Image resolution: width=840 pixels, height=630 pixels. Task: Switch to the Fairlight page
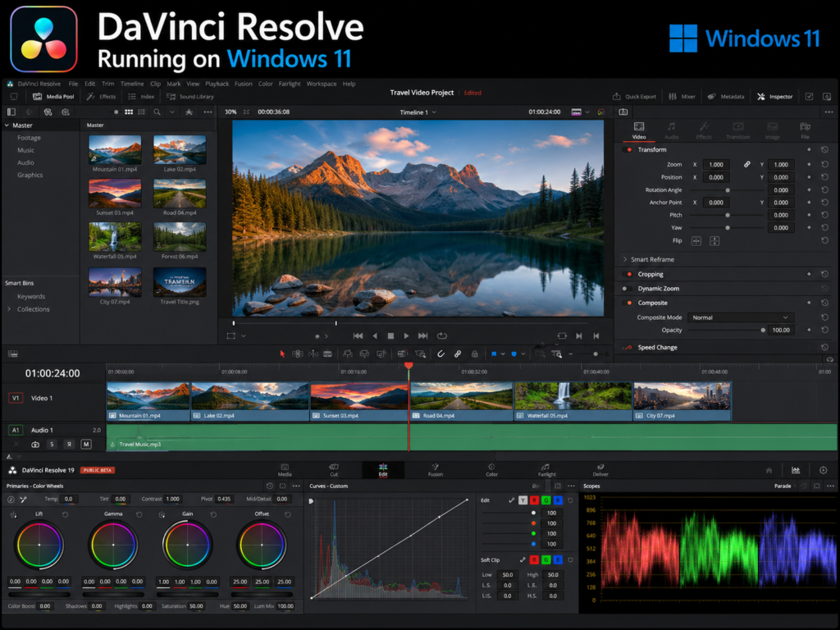[546, 470]
